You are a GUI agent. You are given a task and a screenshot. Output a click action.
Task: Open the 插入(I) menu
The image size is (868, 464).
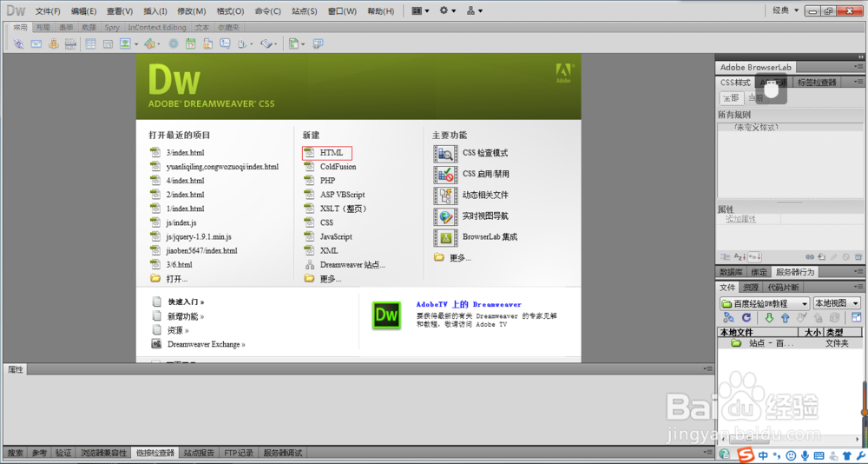pyautogui.click(x=155, y=11)
